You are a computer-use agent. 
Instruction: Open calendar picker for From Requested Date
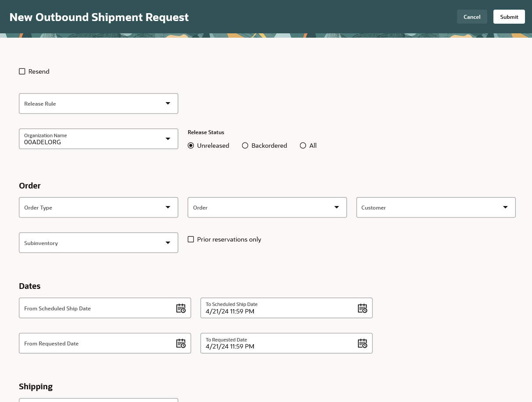pos(181,343)
